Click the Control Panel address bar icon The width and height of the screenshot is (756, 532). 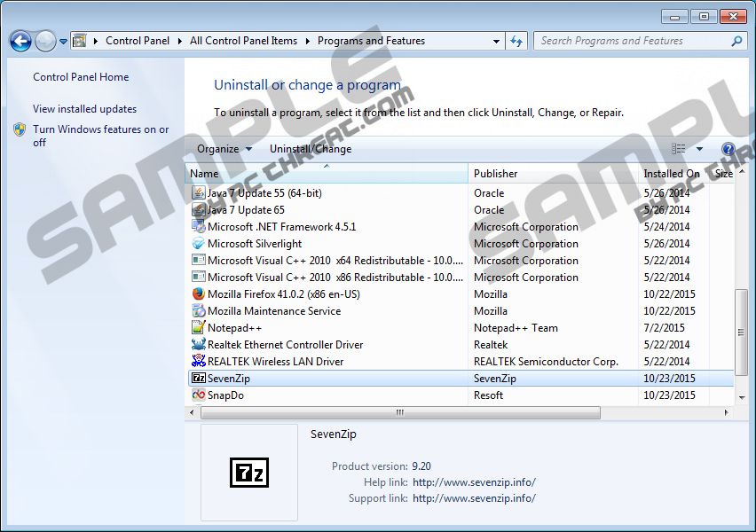pyautogui.click(x=80, y=41)
